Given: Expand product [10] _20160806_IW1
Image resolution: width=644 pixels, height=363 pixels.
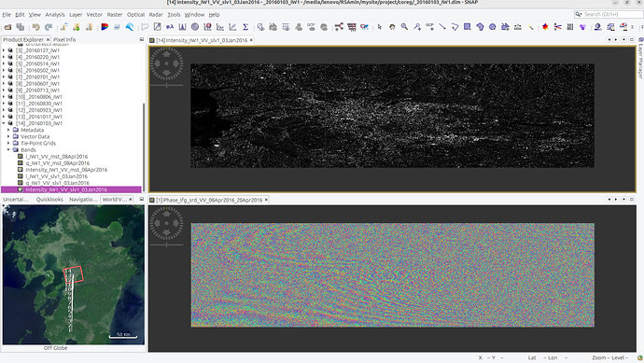Looking at the screenshot, I should pos(4,97).
